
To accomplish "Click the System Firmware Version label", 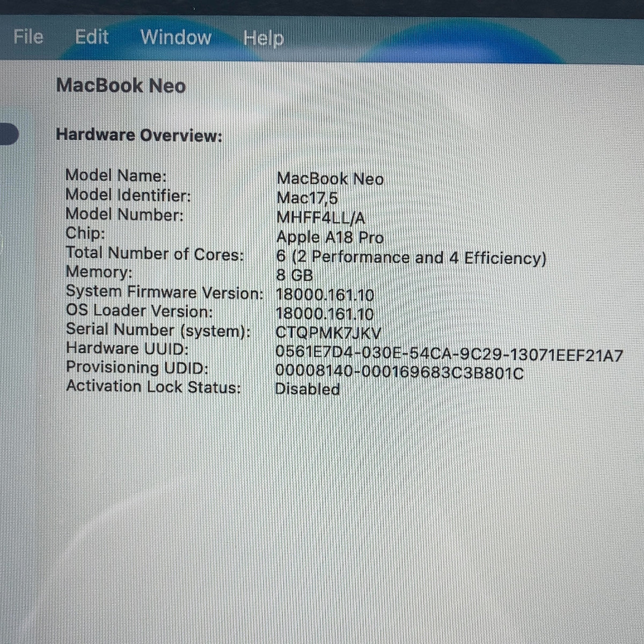I will click(x=164, y=292).
